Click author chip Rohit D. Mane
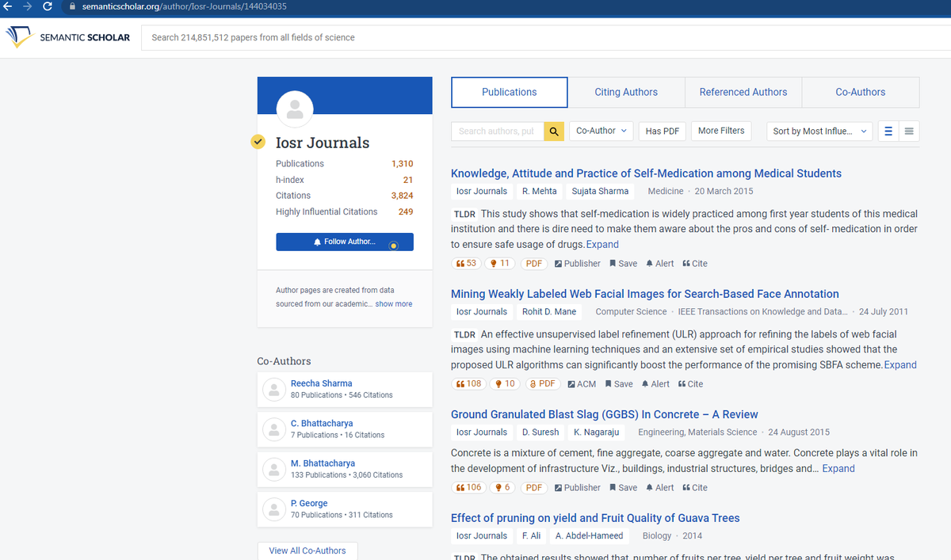951x560 pixels. click(x=548, y=311)
